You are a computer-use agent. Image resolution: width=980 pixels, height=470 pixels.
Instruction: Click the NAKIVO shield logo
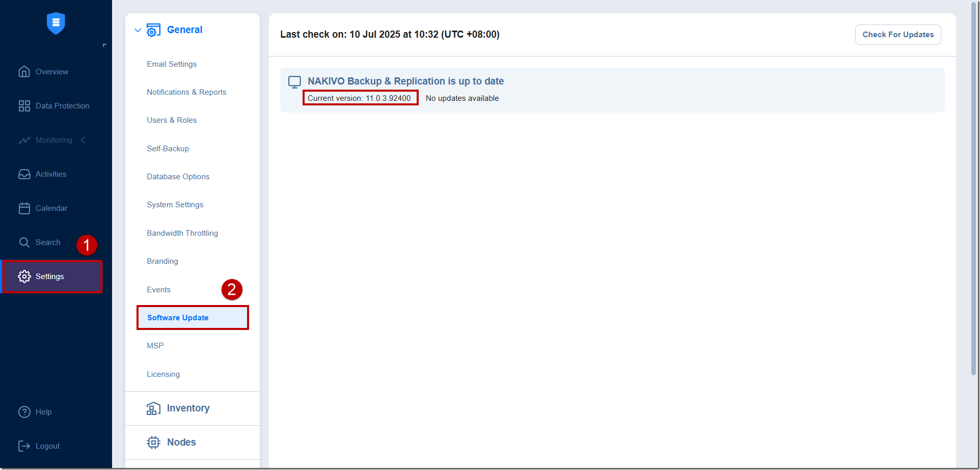56,23
